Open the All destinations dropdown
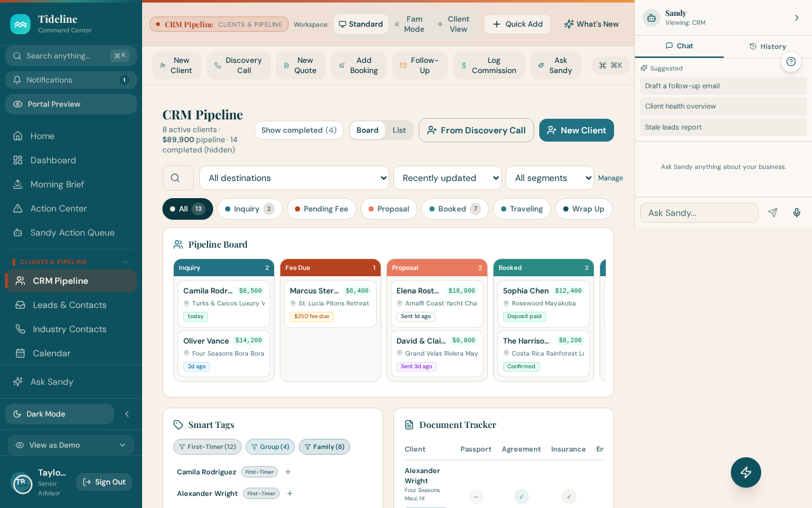The image size is (812, 508). point(294,178)
